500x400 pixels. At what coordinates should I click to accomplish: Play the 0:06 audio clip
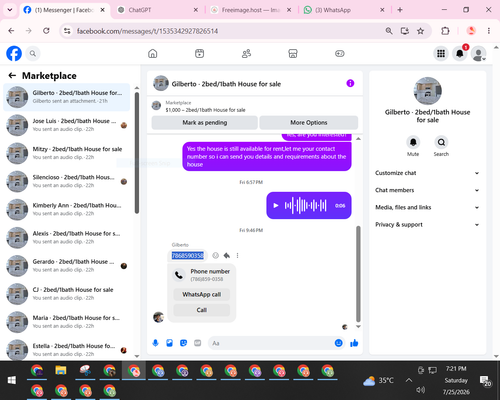point(276,206)
